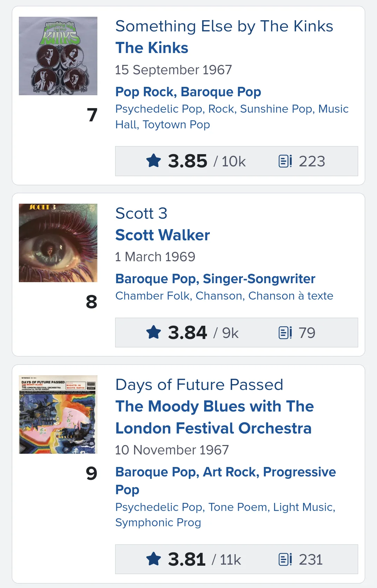
Task: Click the reviews icon beside 79
Action: tap(285, 332)
